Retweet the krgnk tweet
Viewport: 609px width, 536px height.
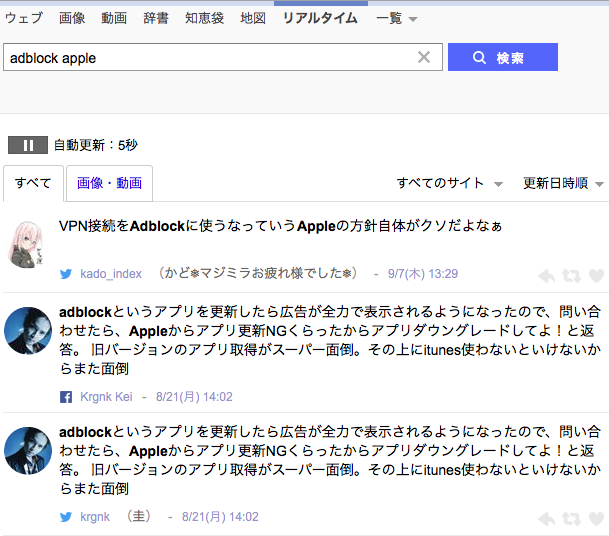(571, 519)
